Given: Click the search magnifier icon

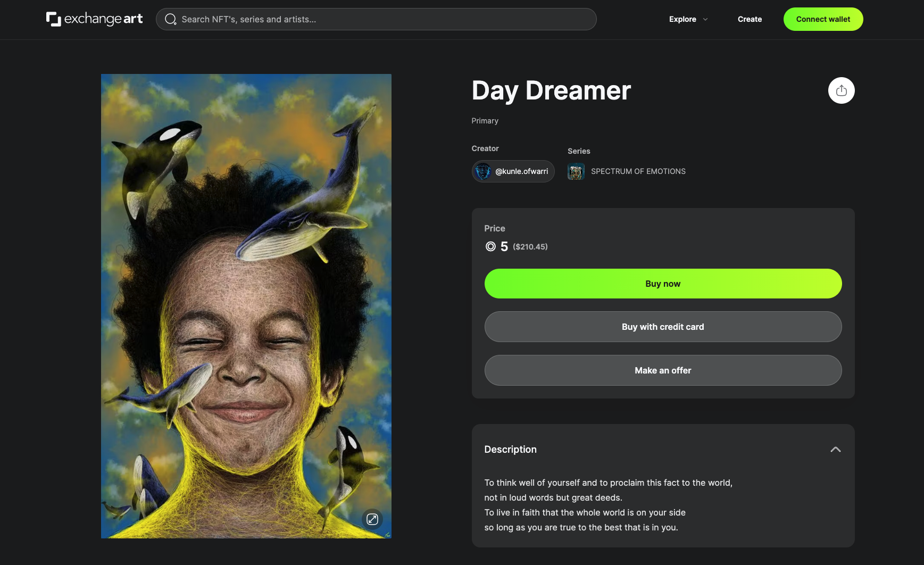Looking at the screenshot, I should pyautogui.click(x=170, y=19).
